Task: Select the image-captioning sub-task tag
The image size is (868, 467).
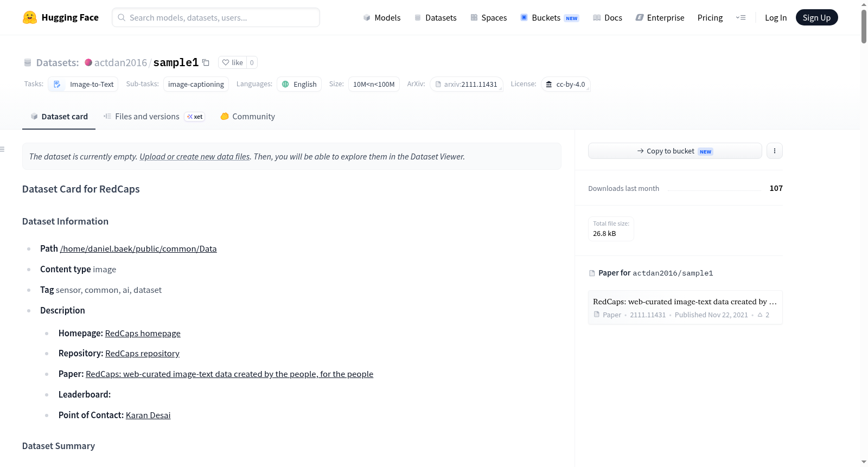Action: (196, 84)
